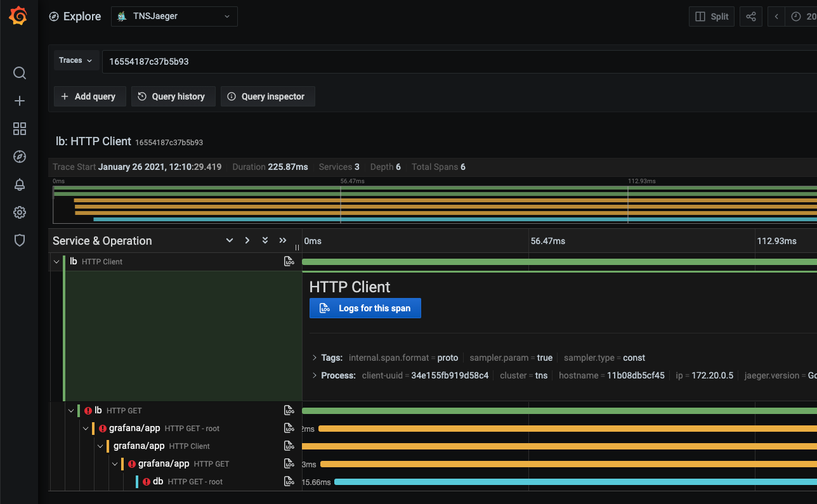This screenshot has height=504, width=817.
Task: Open Search in the sidebar
Action: click(x=20, y=73)
